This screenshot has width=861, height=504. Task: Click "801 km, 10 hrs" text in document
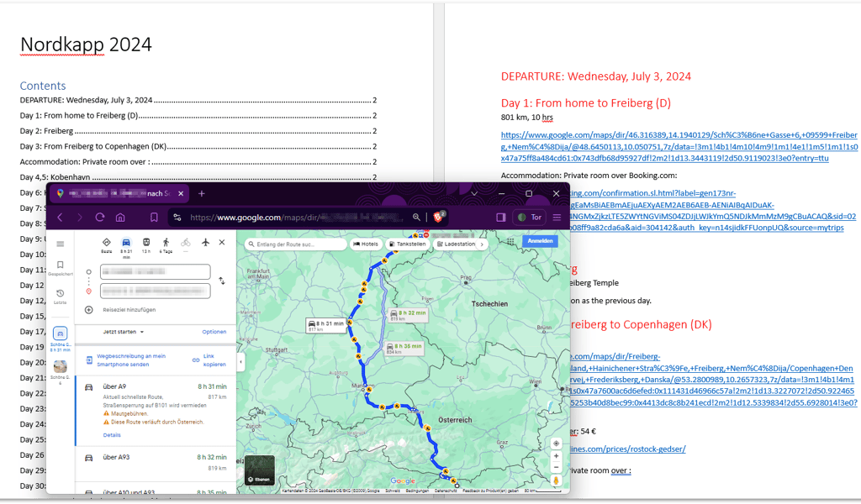click(527, 118)
